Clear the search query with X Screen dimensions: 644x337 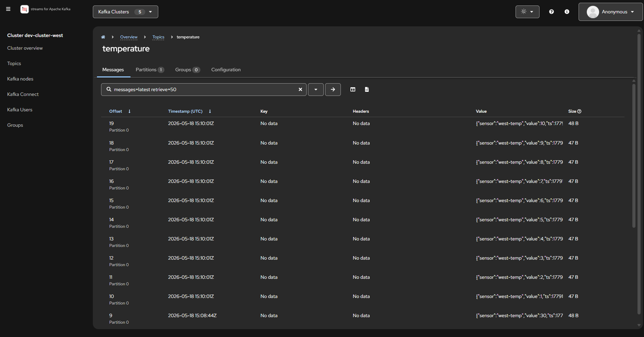click(300, 89)
